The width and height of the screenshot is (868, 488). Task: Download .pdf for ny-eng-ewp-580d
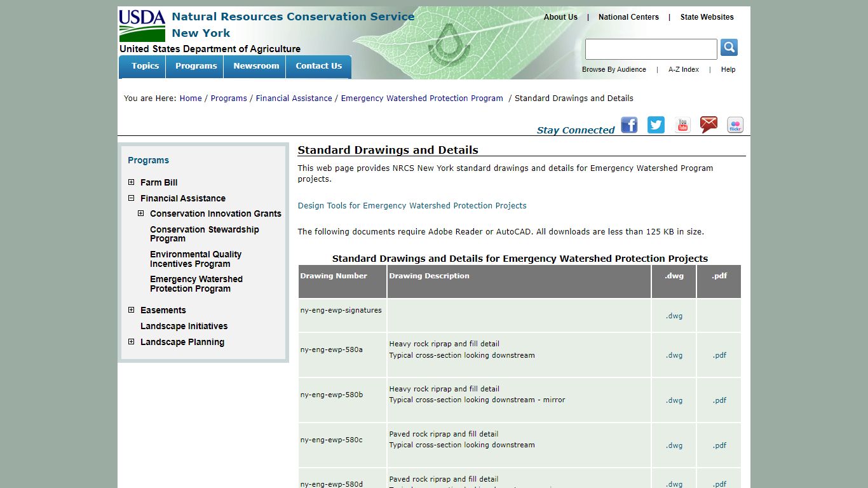[719, 484]
